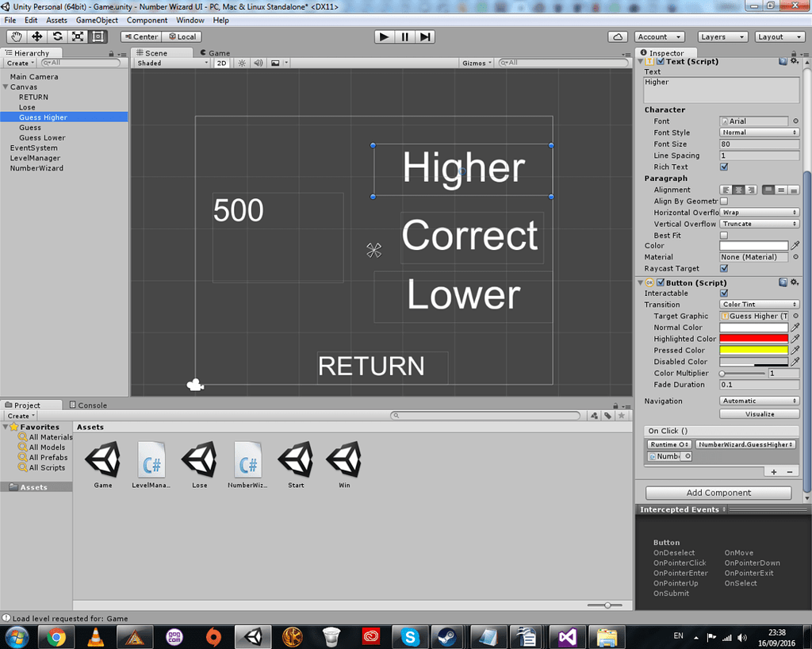
Task: Click the red Highlighted Color swatch
Action: pyautogui.click(x=753, y=339)
